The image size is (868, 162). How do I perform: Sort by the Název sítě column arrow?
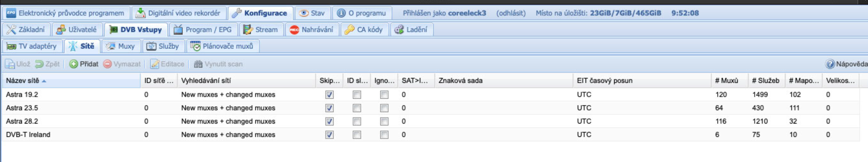(x=44, y=81)
